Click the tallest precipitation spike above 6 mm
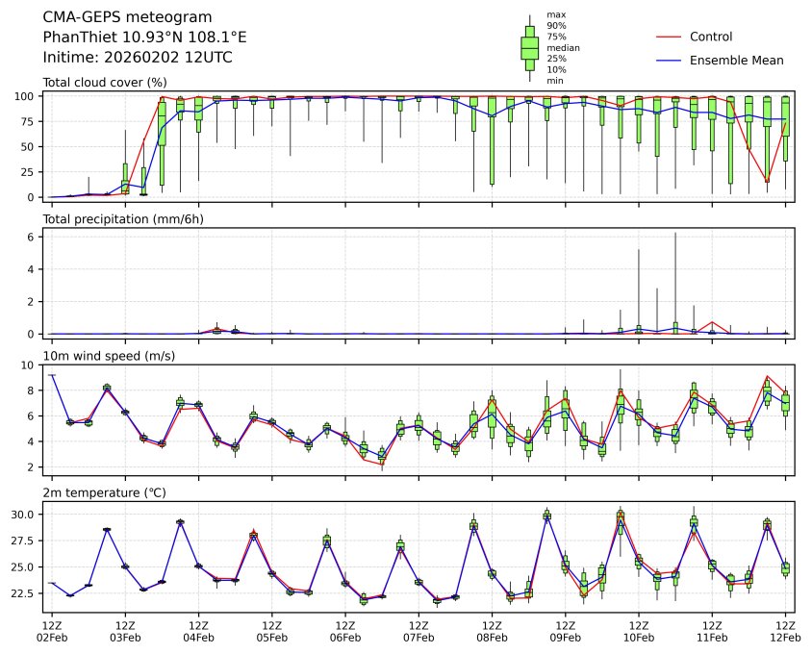This screenshot has height=654, width=812. 675,234
